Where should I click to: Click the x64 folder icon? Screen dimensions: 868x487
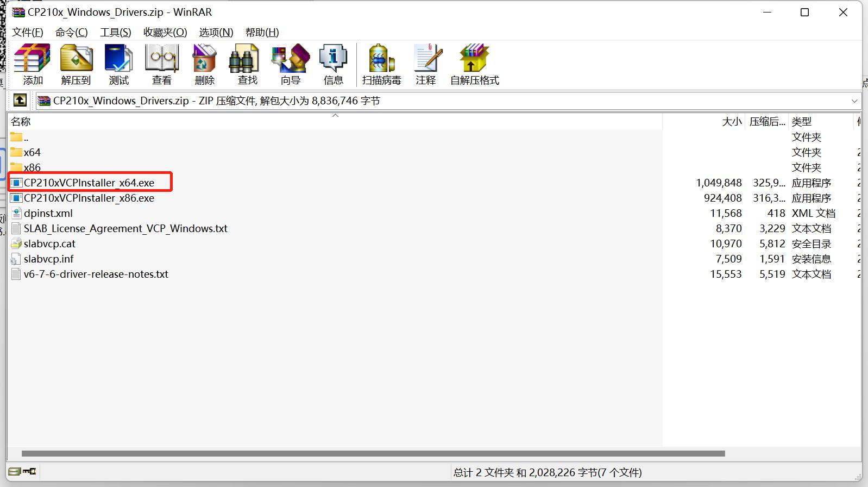pos(16,152)
